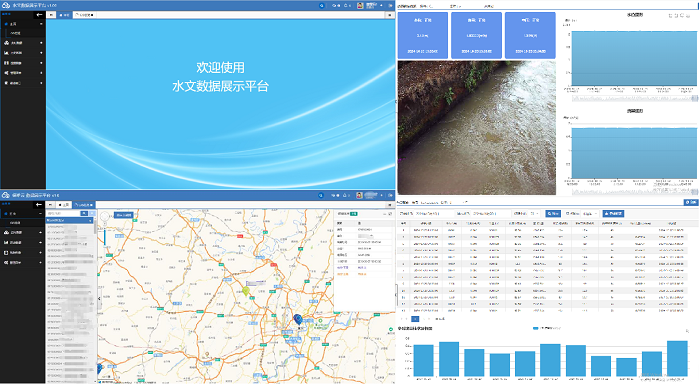Image resolution: width=700 pixels, height=384 pixels.
Task: Expand the fourth sidebar menu in the welcome window
Action: pyautogui.click(x=22, y=63)
